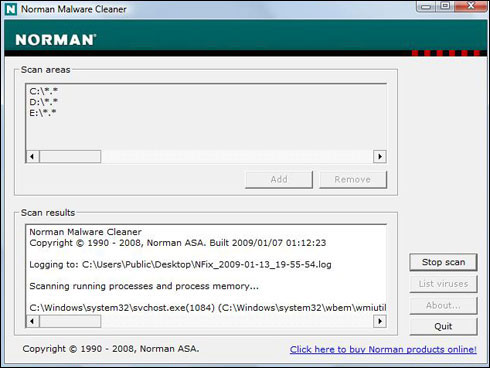This screenshot has height=368, width=490.
Task: Open the About... dialog button
Action: [443, 305]
